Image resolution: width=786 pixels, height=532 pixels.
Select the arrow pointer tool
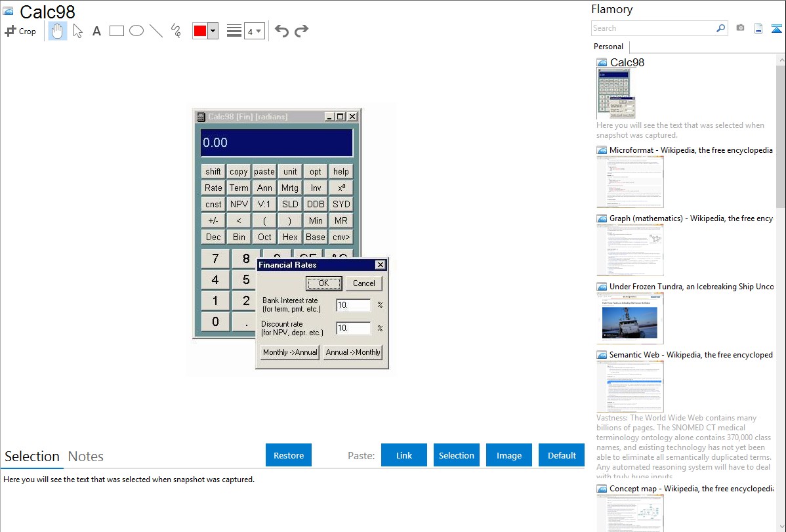tap(77, 31)
